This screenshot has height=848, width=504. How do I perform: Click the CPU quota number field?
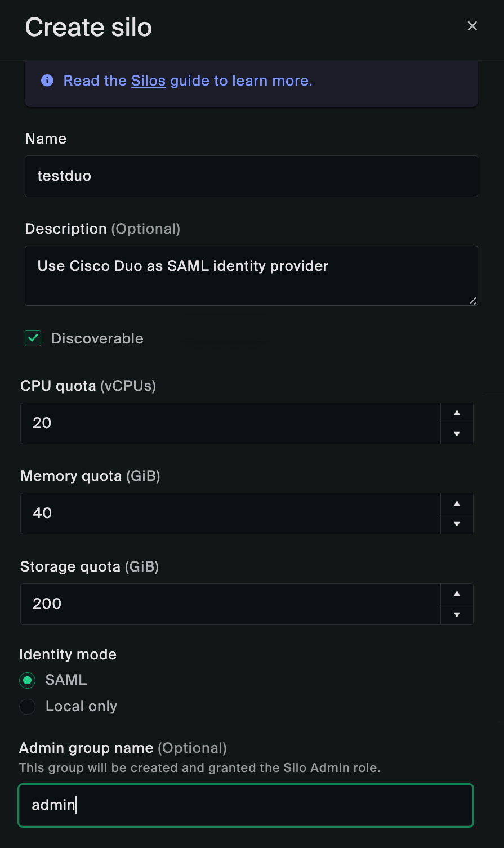(230, 423)
